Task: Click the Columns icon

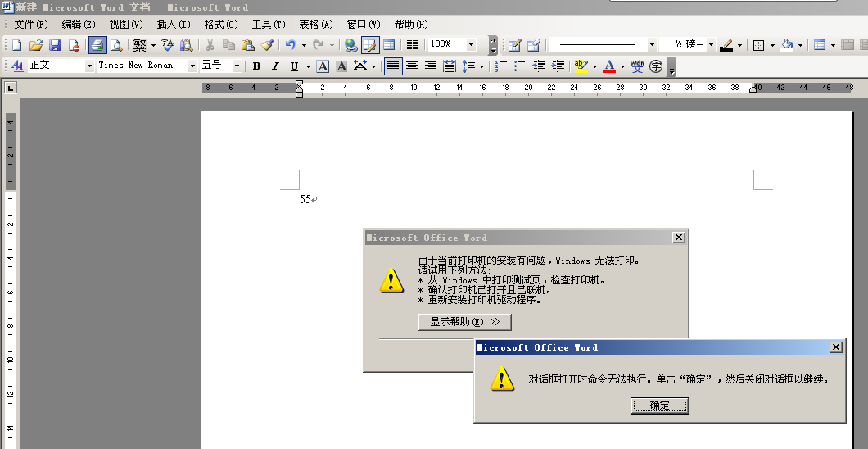Action: pyautogui.click(x=412, y=45)
